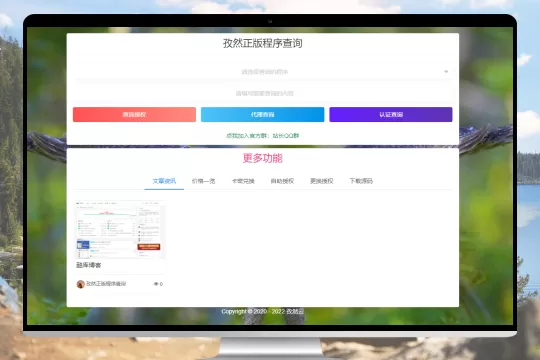Click the red 查询授权 button
This screenshot has width=540, height=360.
tap(134, 114)
